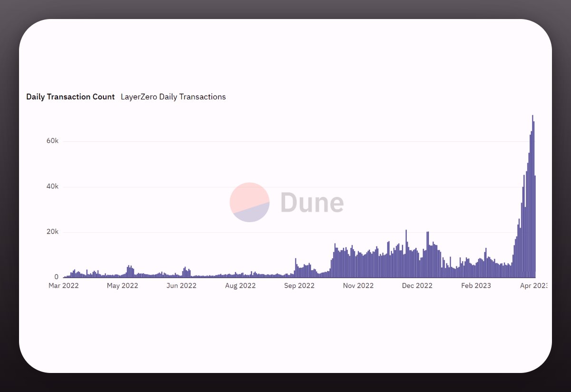The image size is (571, 392).
Task: Click the 20k y-axis label
Action: coord(52,232)
